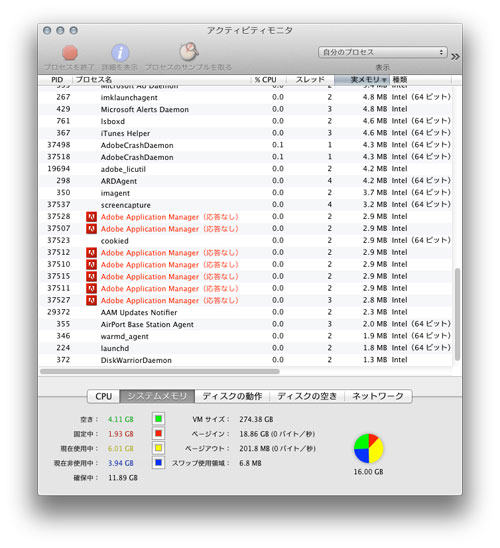Click Adobe icon for PID 37528

coord(91,217)
